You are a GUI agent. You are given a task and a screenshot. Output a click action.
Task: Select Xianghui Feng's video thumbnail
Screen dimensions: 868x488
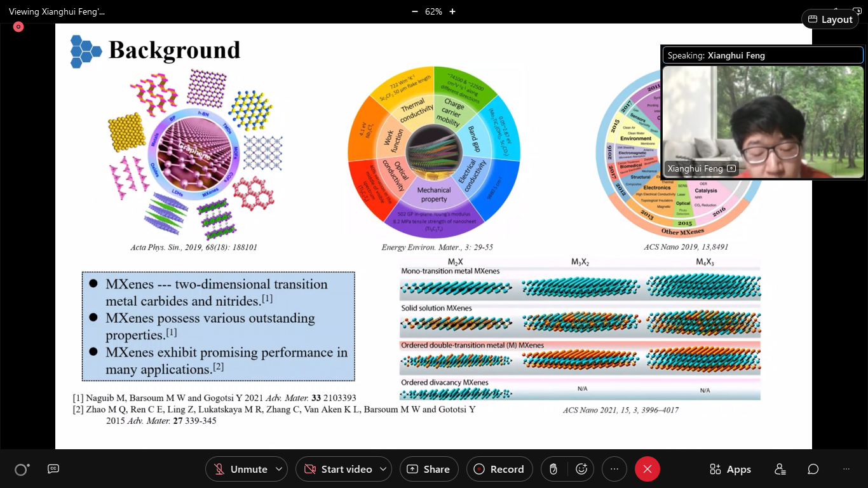pos(763,122)
